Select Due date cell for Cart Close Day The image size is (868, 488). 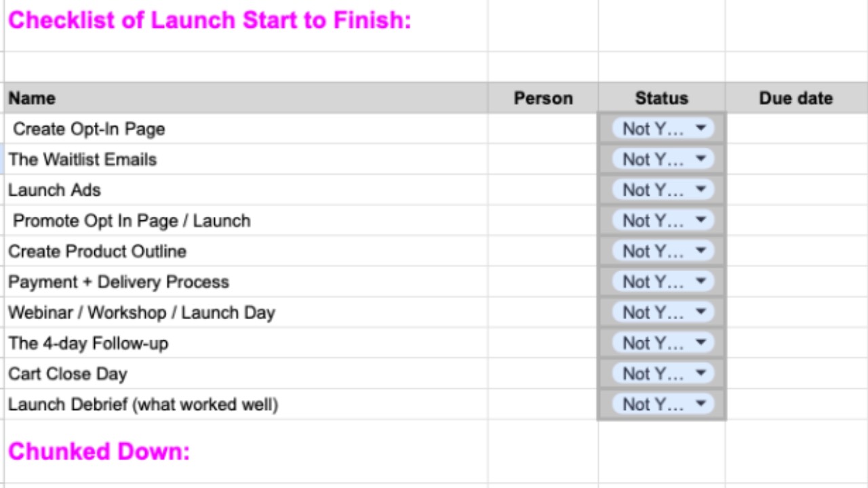click(796, 373)
